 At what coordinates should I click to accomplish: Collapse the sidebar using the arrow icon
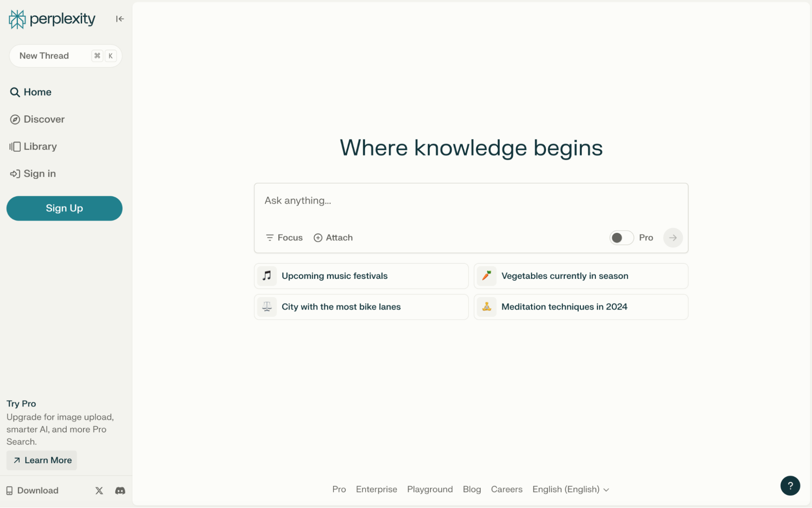click(x=119, y=19)
